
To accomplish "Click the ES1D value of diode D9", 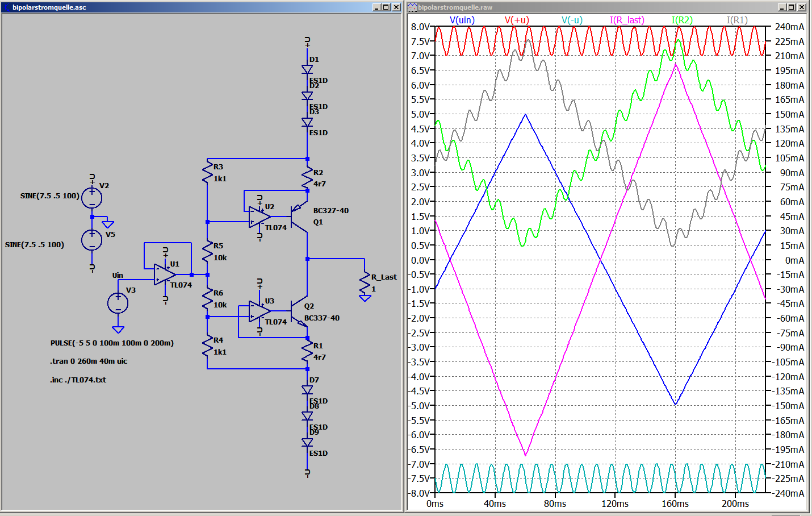I will (319, 453).
